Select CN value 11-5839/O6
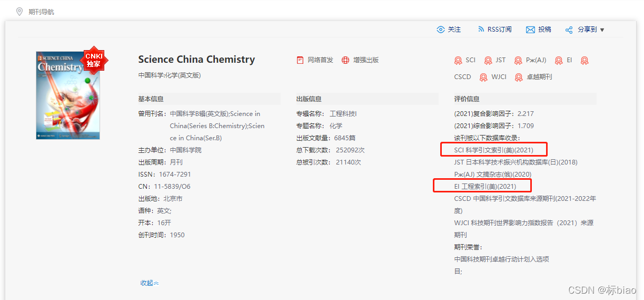644x300 pixels. click(172, 187)
